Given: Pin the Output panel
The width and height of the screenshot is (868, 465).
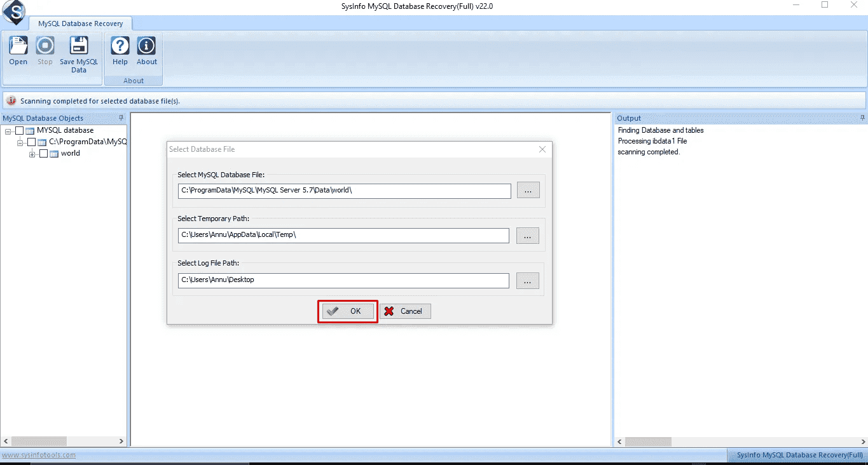Looking at the screenshot, I should pyautogui.click(x=862, y=118).
